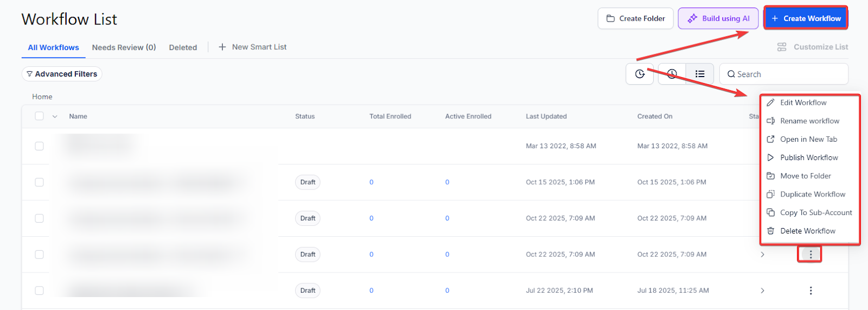The width and height of the screenshot is (868, 310).
Task: Click the red-highlighted three-dot menu icon
Action: pyautogui.click(x=810, y=254)
